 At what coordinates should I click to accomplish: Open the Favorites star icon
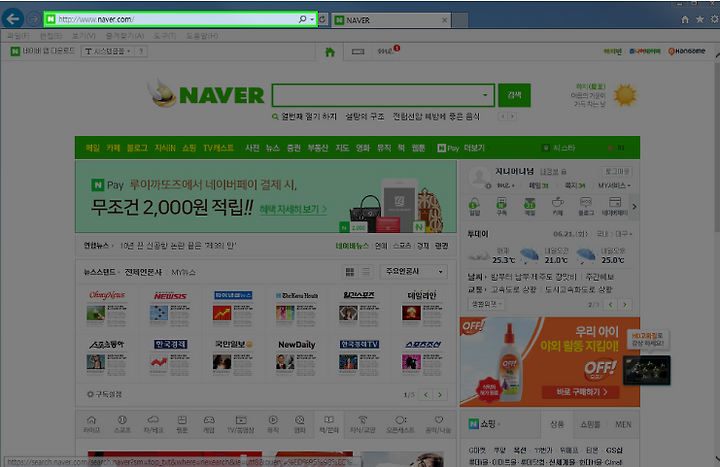pyautogui.click(x=700, y=19)
